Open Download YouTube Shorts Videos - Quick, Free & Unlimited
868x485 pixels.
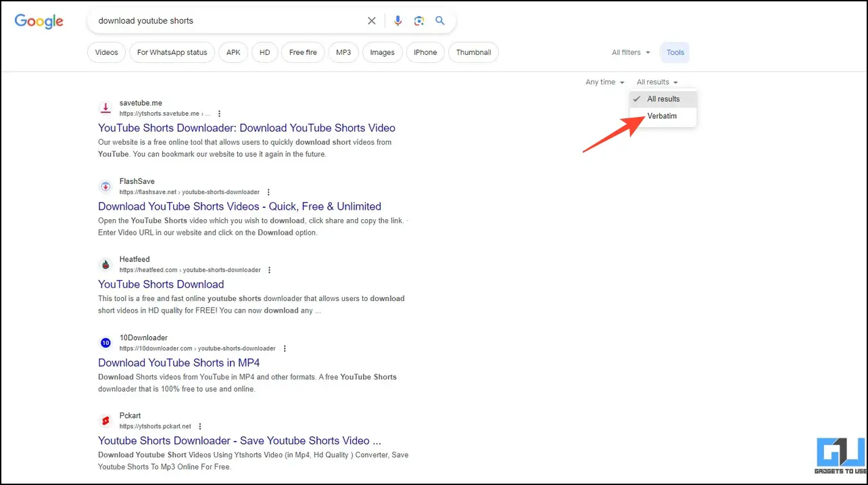(240, 206)
